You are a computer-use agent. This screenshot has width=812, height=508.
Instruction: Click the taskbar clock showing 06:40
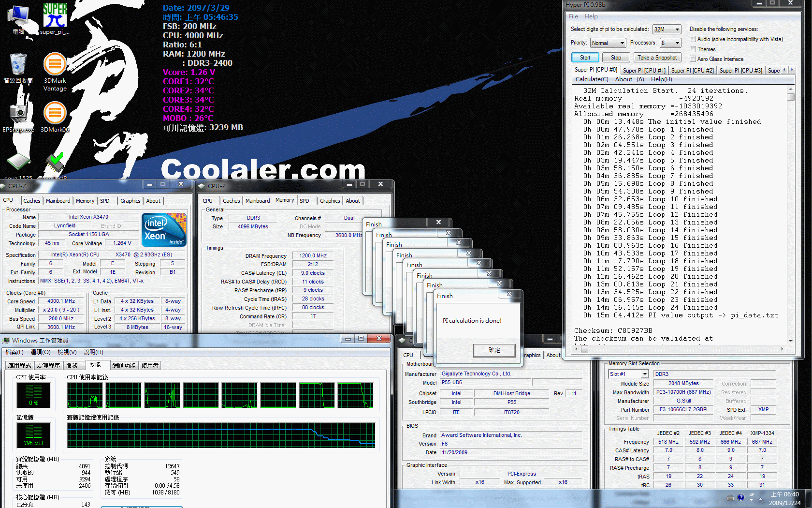pos(784,499)
